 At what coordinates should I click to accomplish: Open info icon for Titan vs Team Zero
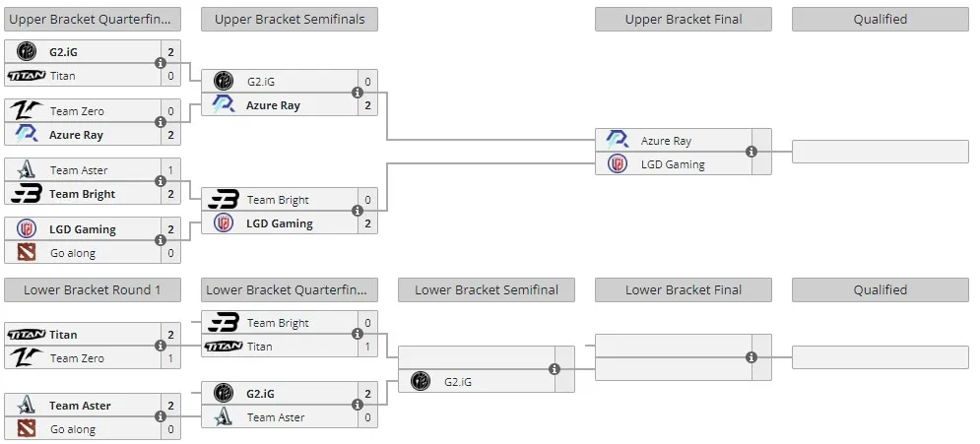point(160,346)
